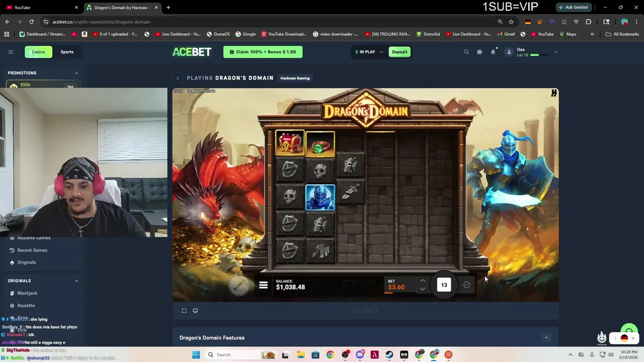Image resolution: width=644 pixels, height=362 pixels.
Task: Collapse the Originals section
Action: click(x=76, y=281)
